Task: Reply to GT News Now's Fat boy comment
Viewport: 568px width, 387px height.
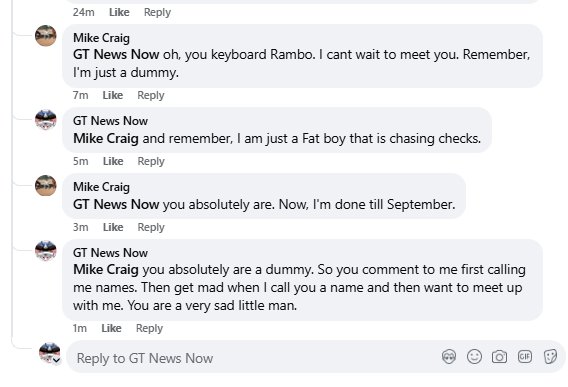Action: coord(151,161)
